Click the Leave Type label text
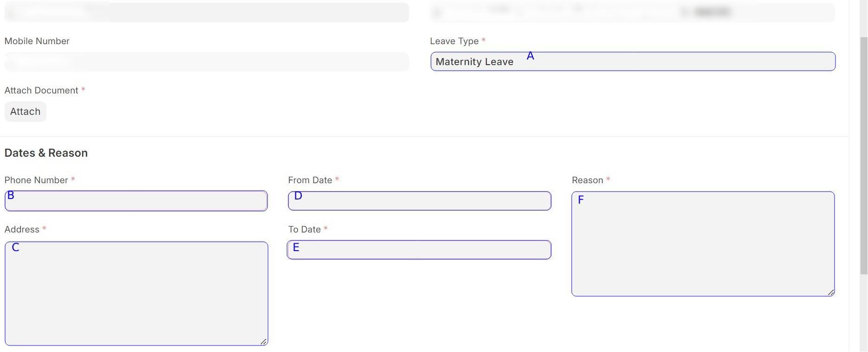The width and height of the screenshot is (868, 352). click(454, 41)
